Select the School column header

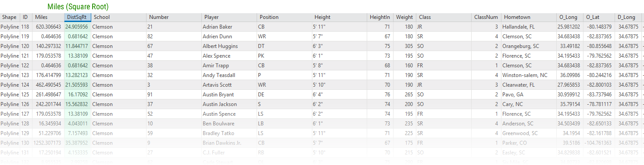click(x=118, y=17)
